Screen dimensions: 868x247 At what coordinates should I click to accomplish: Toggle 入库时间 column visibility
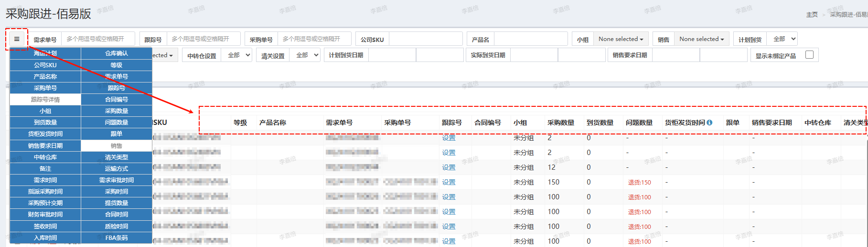coord(45,238)
